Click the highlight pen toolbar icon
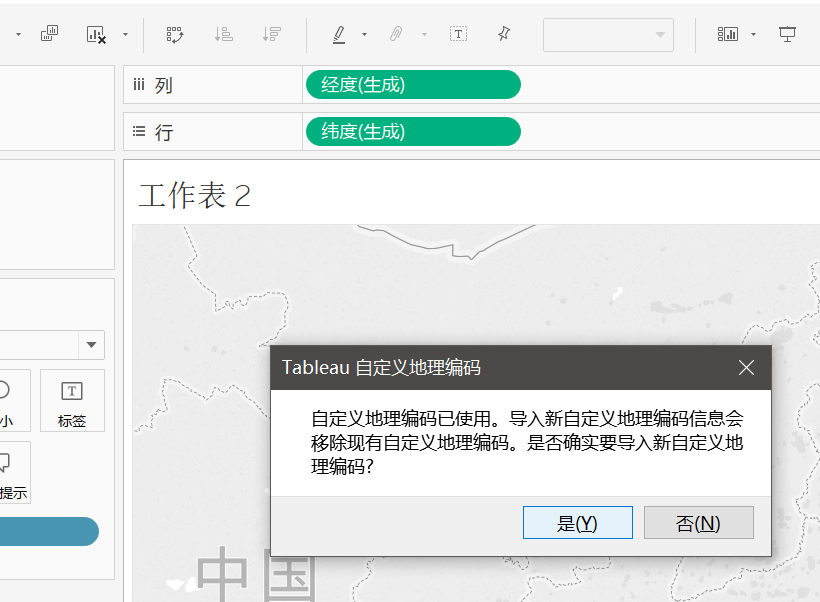Viewport: 820px width, 602px height. pyautogui.click(x=339, y=35)
